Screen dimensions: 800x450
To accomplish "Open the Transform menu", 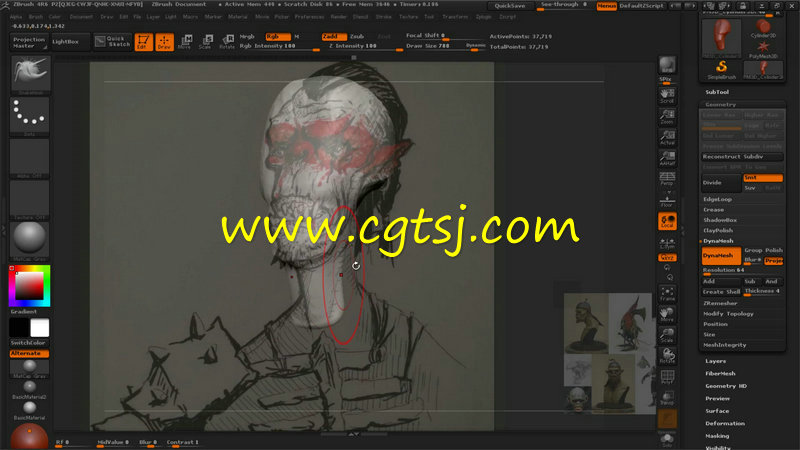I will tap(455, 17).
